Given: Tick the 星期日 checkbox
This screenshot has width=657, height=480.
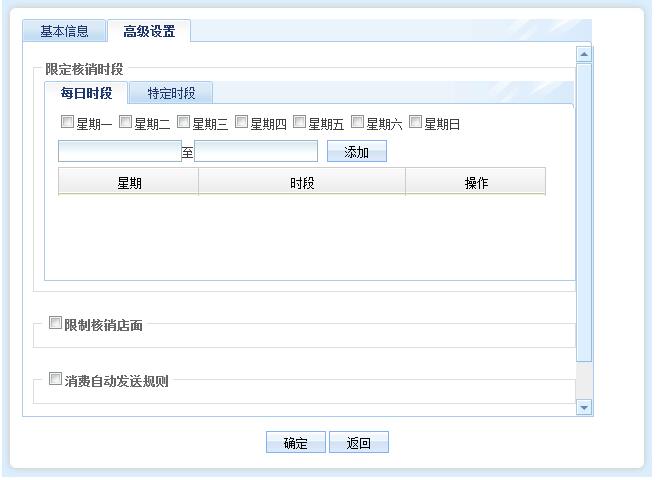Looking at the screenshot, I should coord(415,123).
